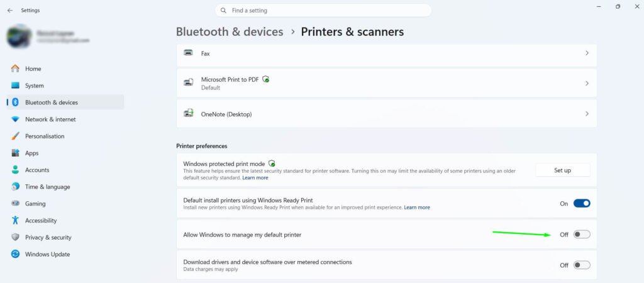Viewport: 644px width, 283px height.
Task: Click the Home house icon
Action: (15, 69)
